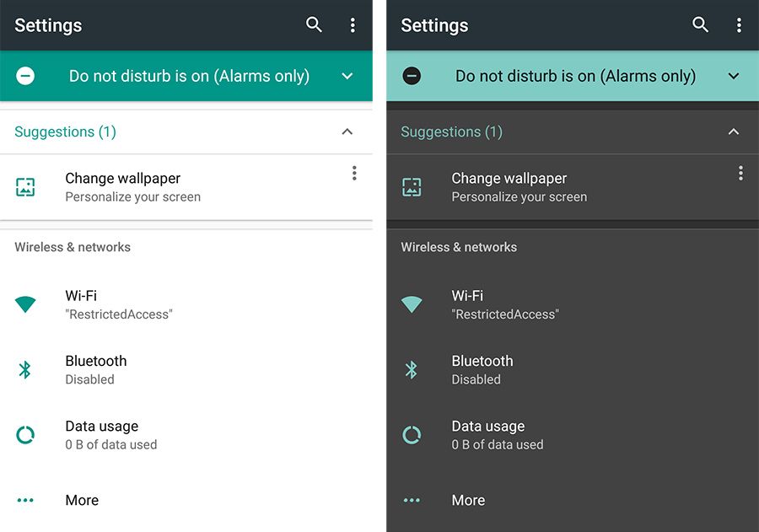Open Change wallpaper options menu in light theme
The width and height of the screenshot is (759, 532).
pyautogui.click(x=354, y=173)
